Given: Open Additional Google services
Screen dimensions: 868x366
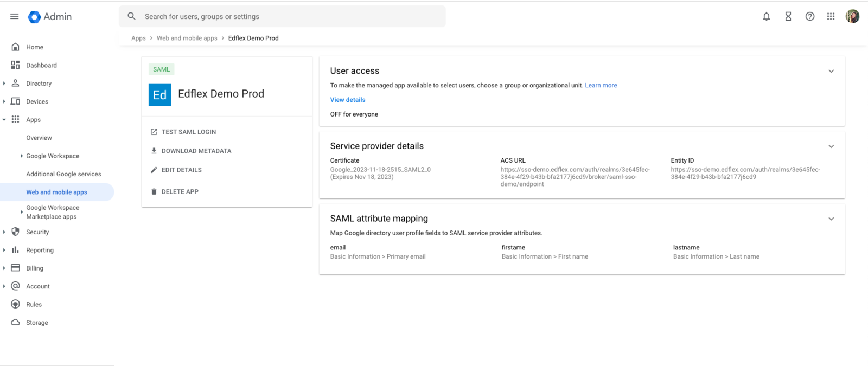Looking at the screenshot, I should (x=63, y=174).
